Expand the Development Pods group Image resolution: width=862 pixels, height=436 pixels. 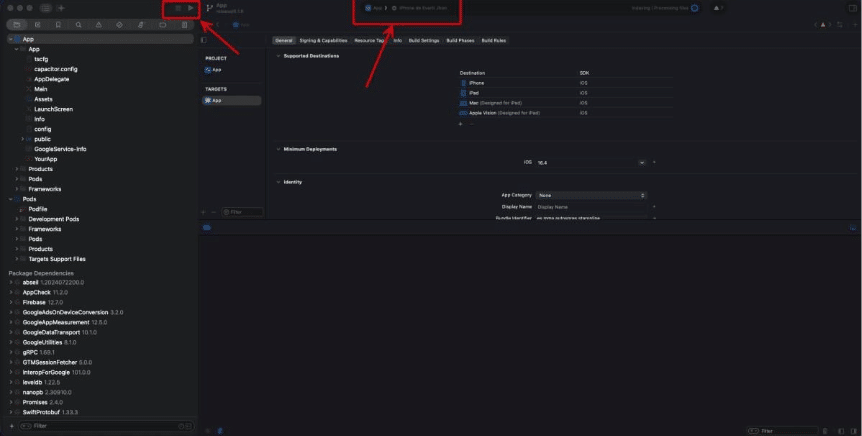coord(17,219)
